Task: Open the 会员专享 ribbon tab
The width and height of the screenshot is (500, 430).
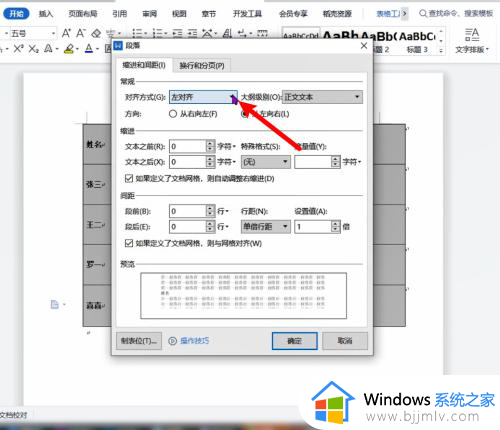Action: coord(293,14)
